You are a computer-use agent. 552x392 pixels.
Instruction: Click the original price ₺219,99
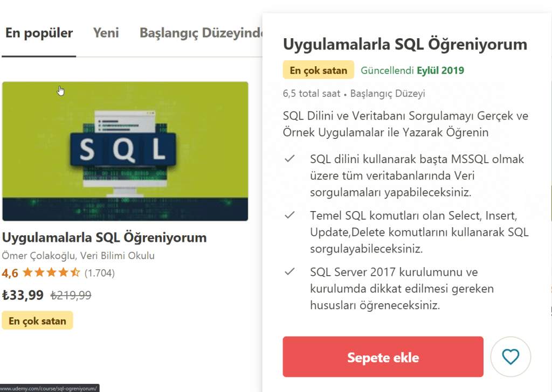[x=71, y=295]
